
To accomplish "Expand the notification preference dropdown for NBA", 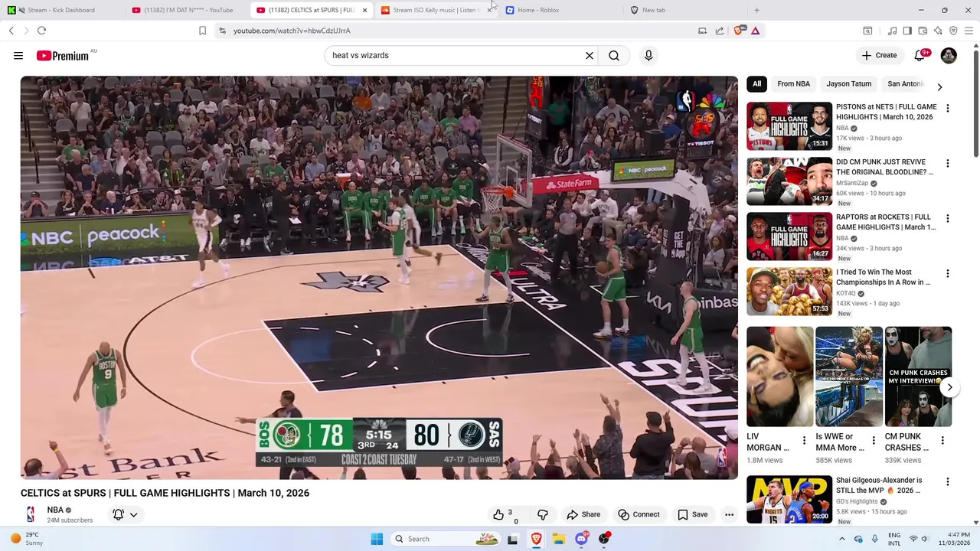I will (133, 515).
